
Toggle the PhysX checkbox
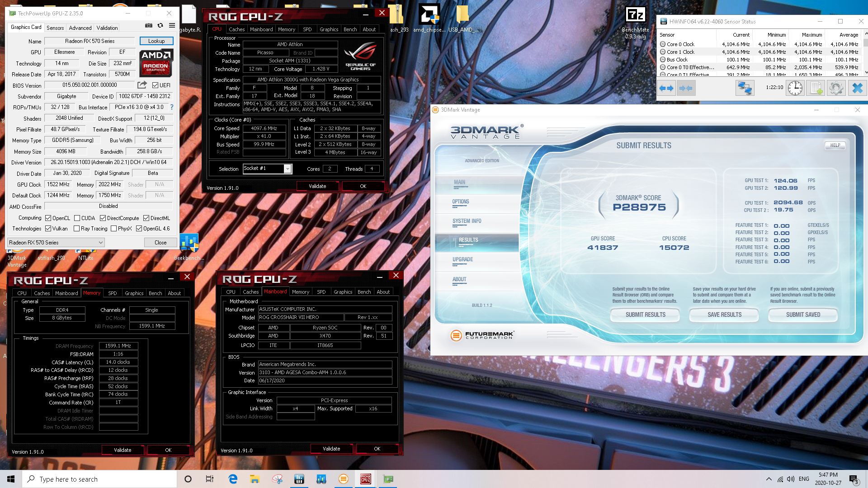click(114, 229)
